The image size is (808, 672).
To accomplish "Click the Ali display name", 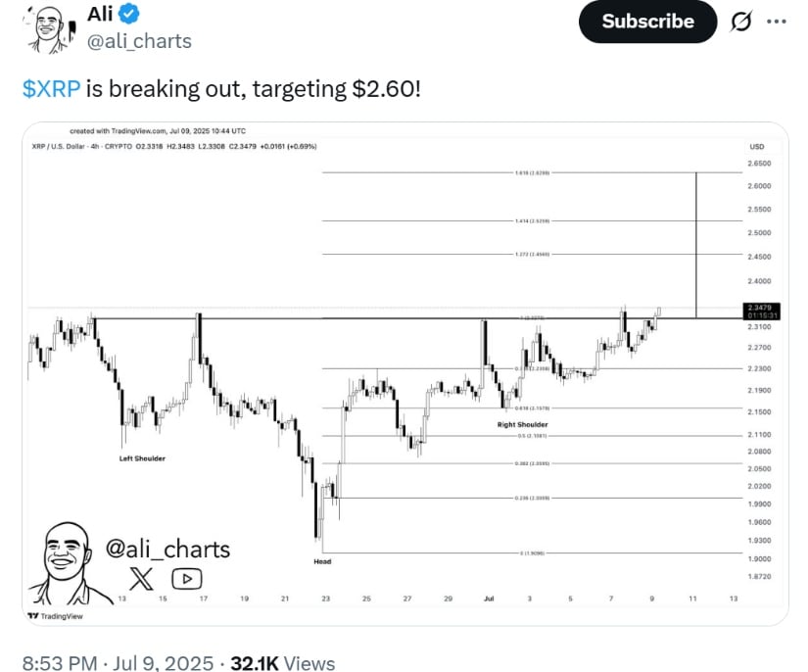I will tap(100, 14).
